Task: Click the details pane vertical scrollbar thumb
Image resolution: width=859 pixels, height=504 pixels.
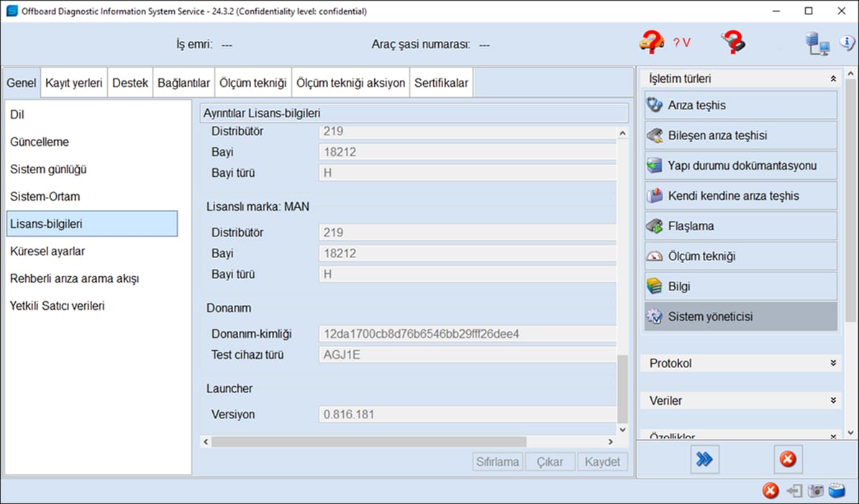Action: click(622, 388)
